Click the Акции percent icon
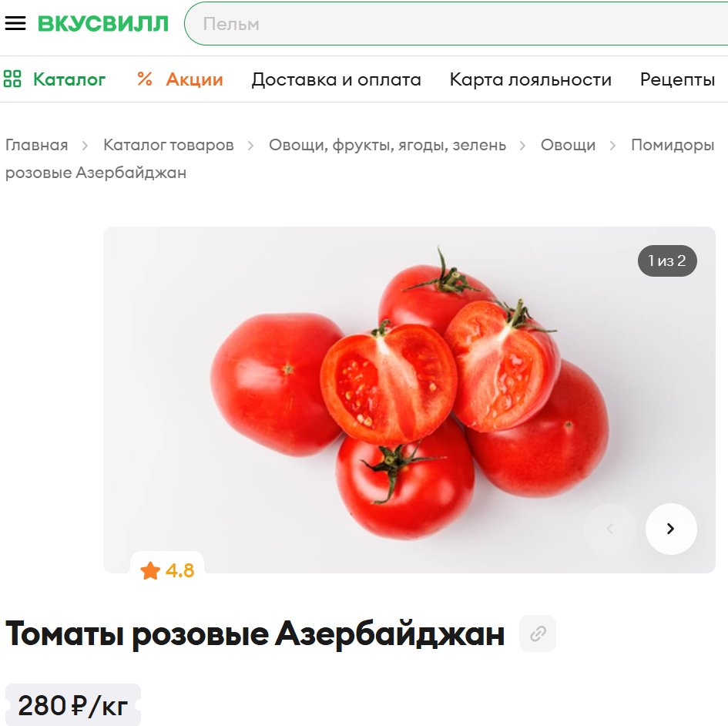Image resolution: width=728 pixels, height=726 pixels. pos(145,79)
